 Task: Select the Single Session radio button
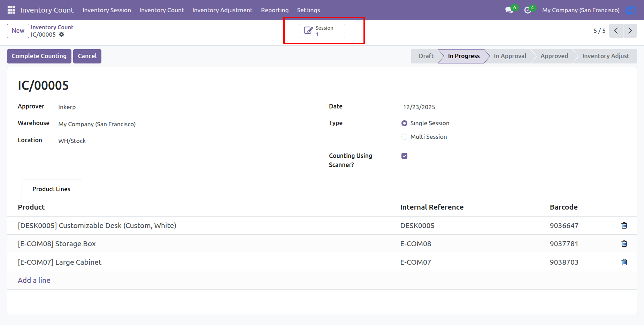pyautogui.click(x=404, y=123)
